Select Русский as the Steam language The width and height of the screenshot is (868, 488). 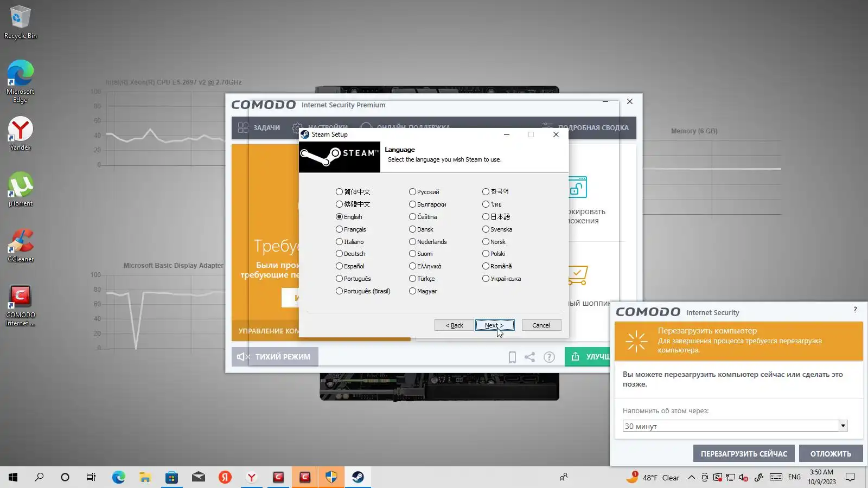(x=424, y=192)
